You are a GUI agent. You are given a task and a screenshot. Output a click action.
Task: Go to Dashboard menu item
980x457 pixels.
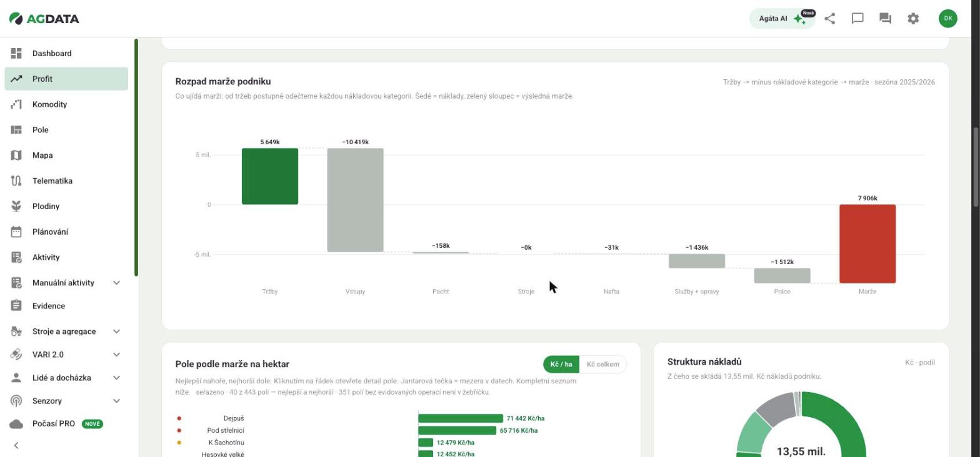66,53
